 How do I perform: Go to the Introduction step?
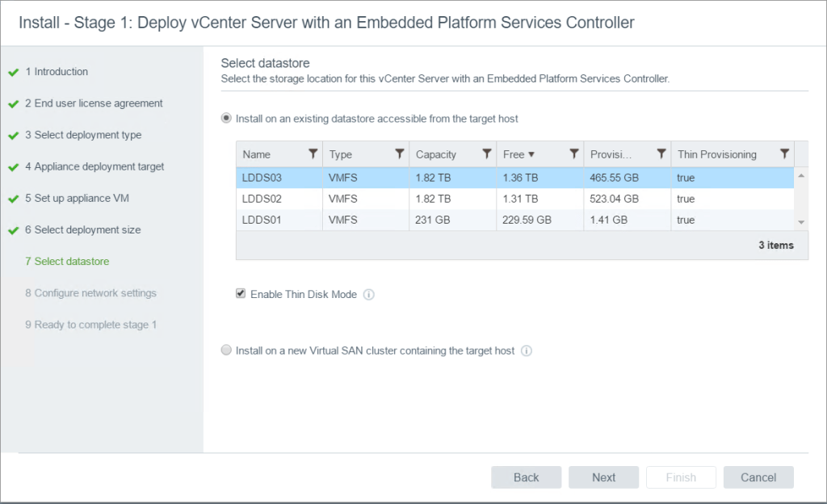pos(57,71)
